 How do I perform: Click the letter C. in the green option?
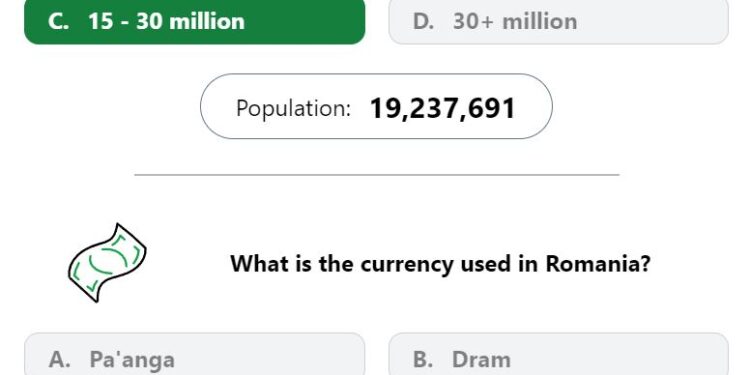pos(59,22)
